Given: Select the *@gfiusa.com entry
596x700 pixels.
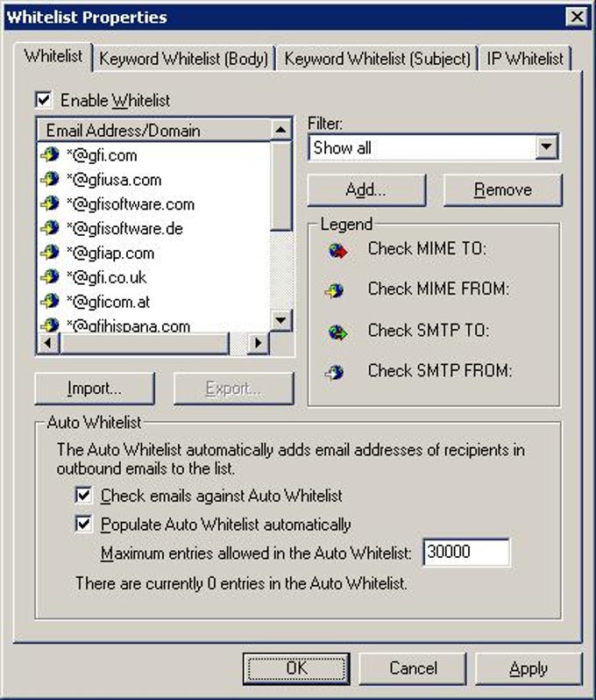Looking at the screenshot, I should click(114, 180).
